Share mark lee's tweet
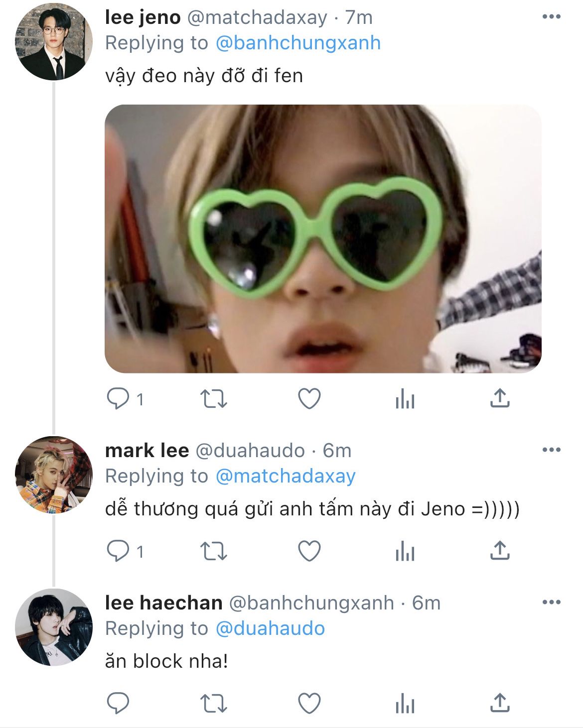This screenshot has width=583, height=728. click(x=499, y=551)
